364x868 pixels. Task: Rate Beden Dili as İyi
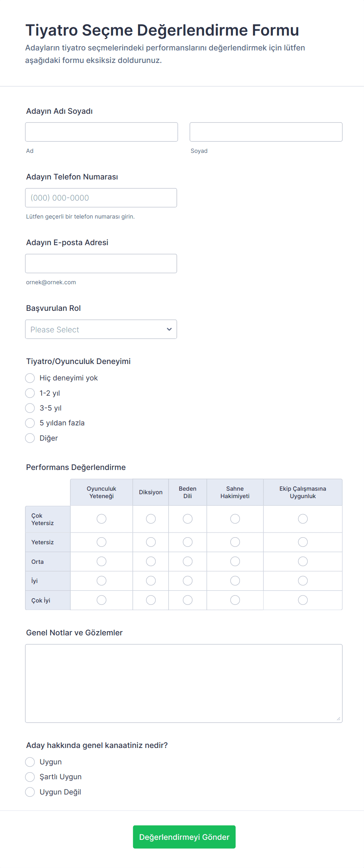tap(188, 581)
